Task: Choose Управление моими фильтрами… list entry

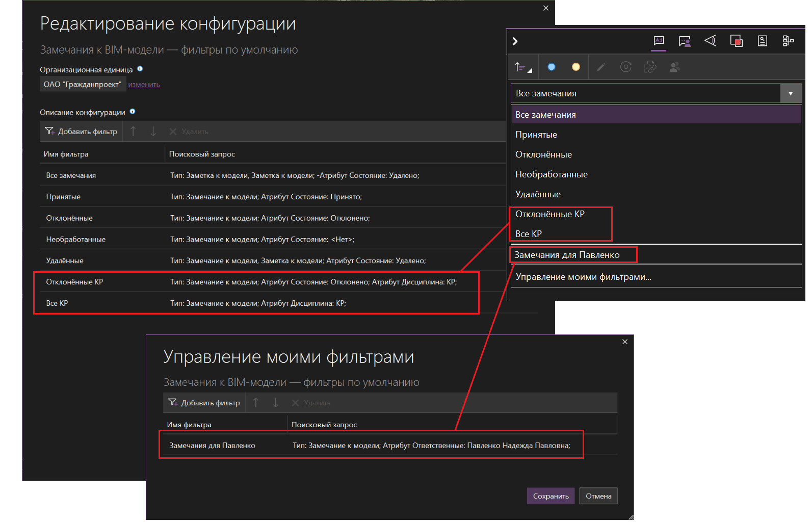Action: click(583, 277)
